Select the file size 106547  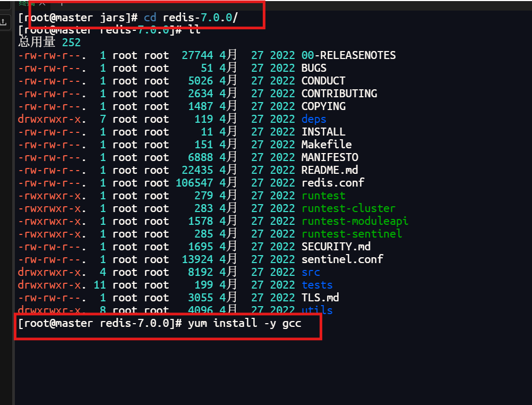[194, 183]
